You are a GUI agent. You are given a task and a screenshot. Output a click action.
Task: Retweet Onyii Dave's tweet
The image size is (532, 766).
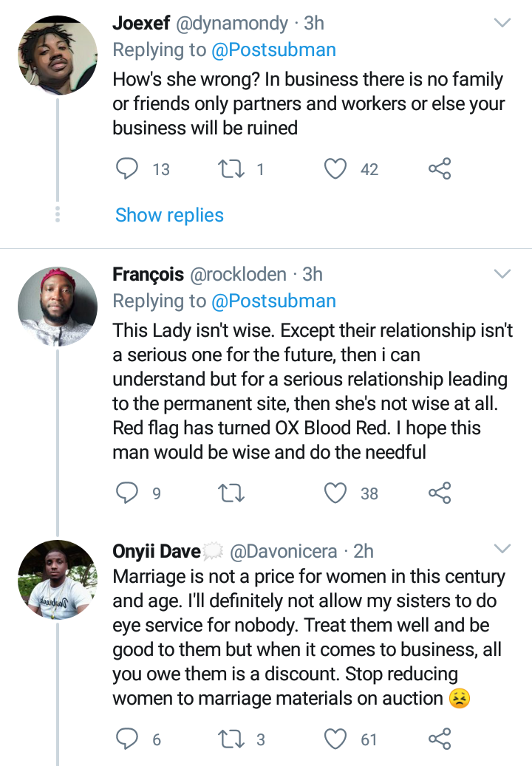232,739
